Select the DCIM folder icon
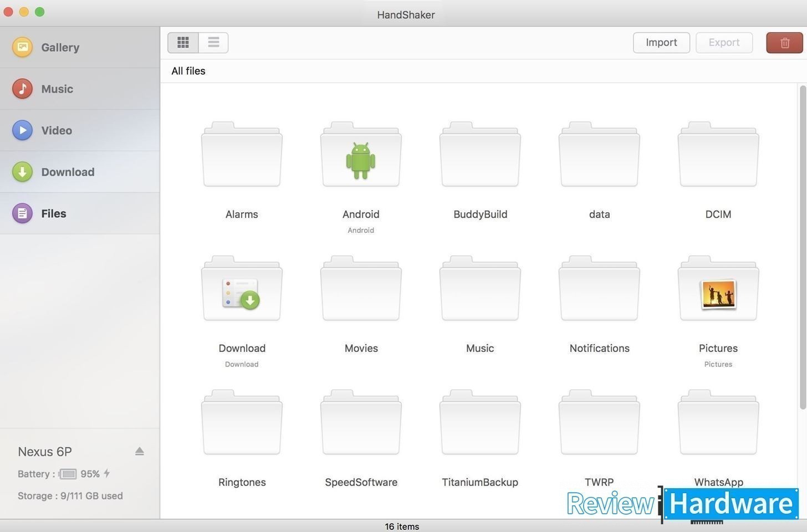The width and height of the screenshot is (807, 532). coord(718,154)
